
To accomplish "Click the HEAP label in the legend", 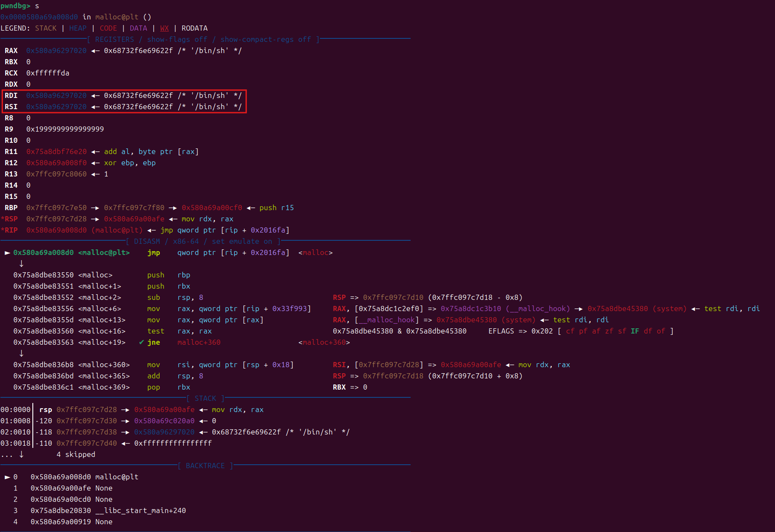I will click(78, 28).
